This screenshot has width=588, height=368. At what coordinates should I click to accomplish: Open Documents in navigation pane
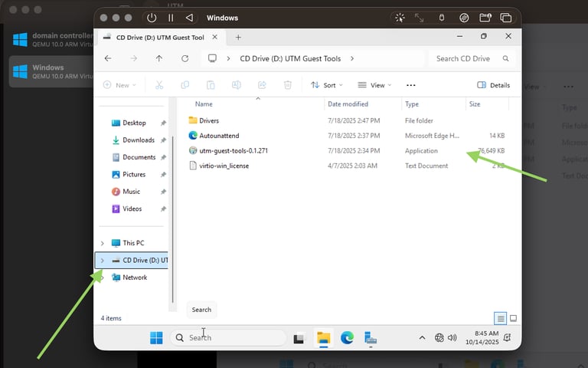139,157
